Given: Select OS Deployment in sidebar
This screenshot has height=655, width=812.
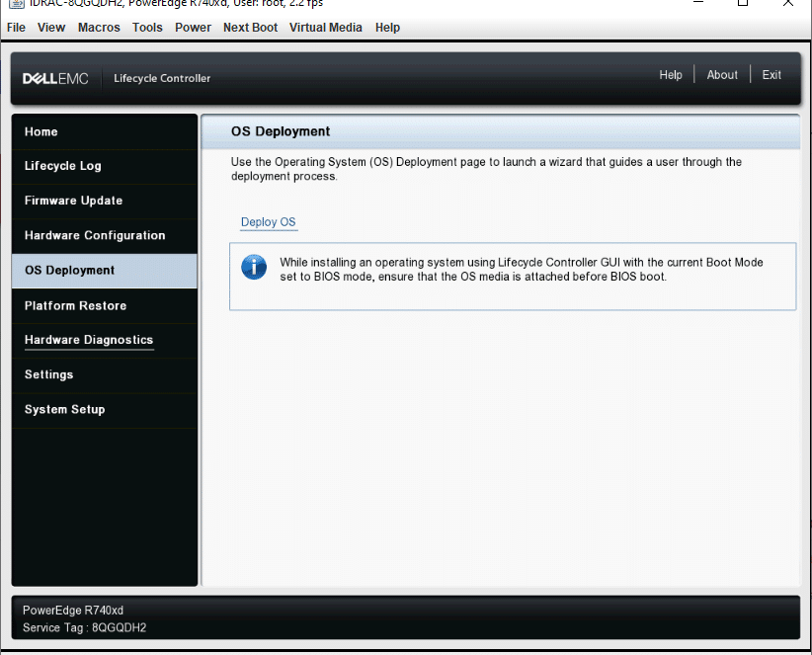Looking at the screenshot, I should click(104, 271).
